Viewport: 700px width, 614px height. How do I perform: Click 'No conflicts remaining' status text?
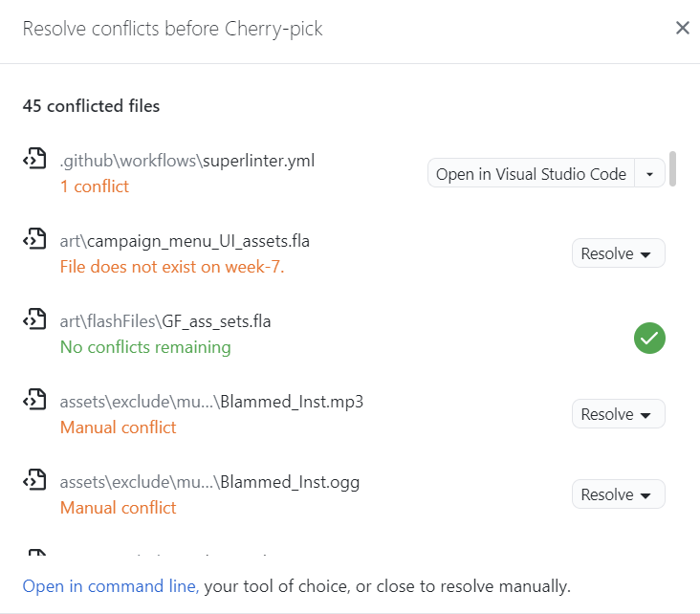(145, 346)
